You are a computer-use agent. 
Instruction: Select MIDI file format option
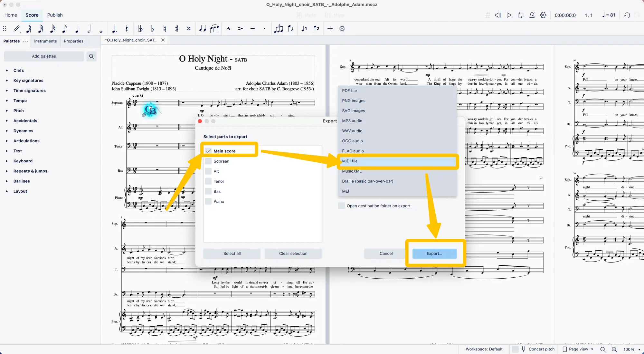pyautogui.click(x=397, y=161)
